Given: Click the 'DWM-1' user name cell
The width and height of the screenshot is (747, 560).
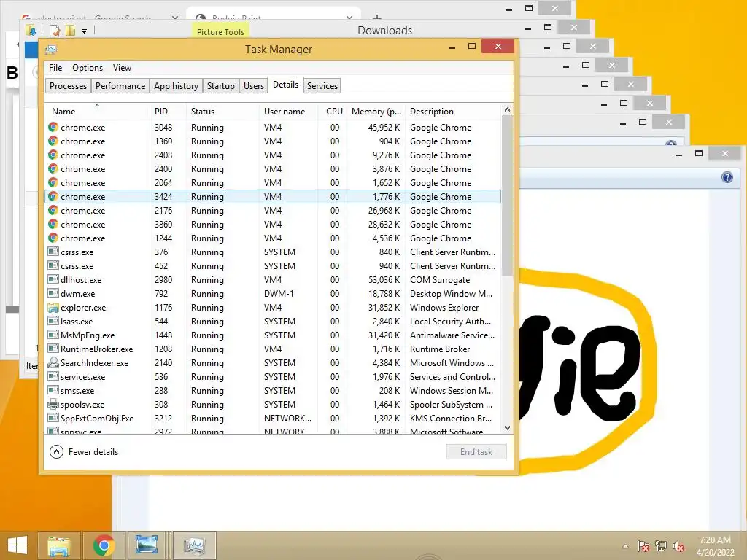Looking at the screenshot, I should pos(279,294).
